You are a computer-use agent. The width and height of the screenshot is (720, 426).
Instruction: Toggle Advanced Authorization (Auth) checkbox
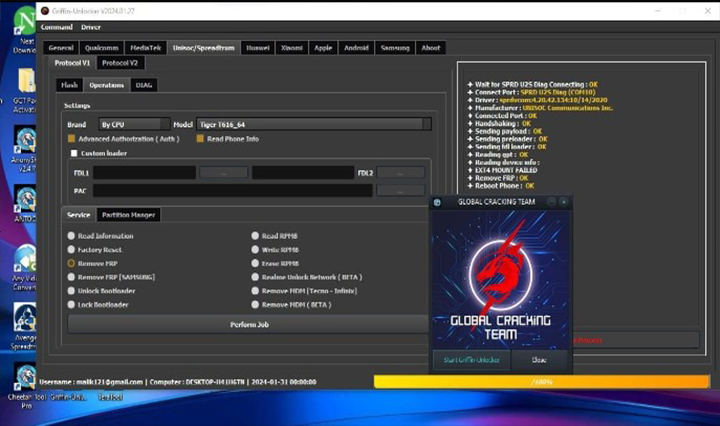point(71,139)
